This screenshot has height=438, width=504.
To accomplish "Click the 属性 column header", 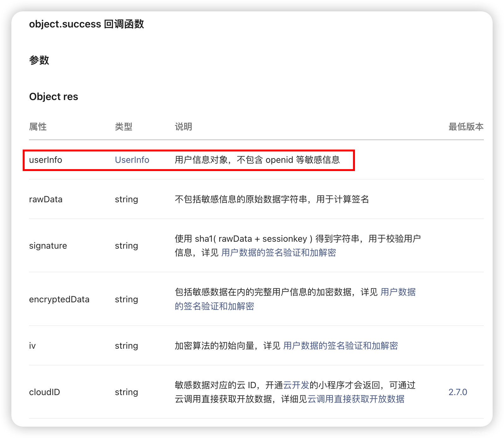I will (x=38, y=127).
